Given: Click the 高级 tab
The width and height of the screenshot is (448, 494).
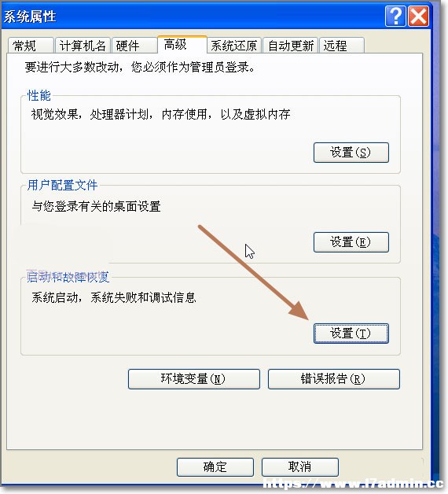Looking at the screenshot, I should point(182,44).
